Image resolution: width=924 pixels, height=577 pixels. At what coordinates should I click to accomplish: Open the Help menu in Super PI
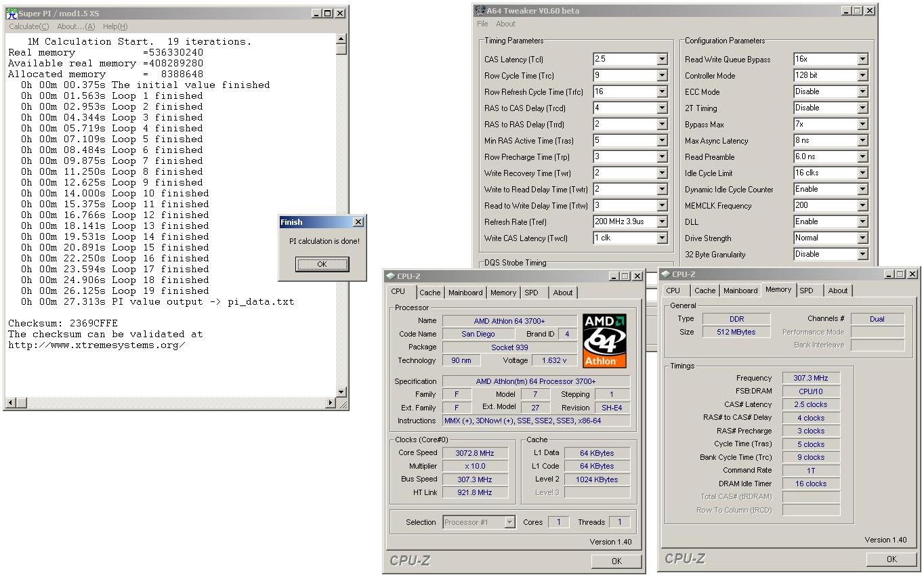[115, 26]
